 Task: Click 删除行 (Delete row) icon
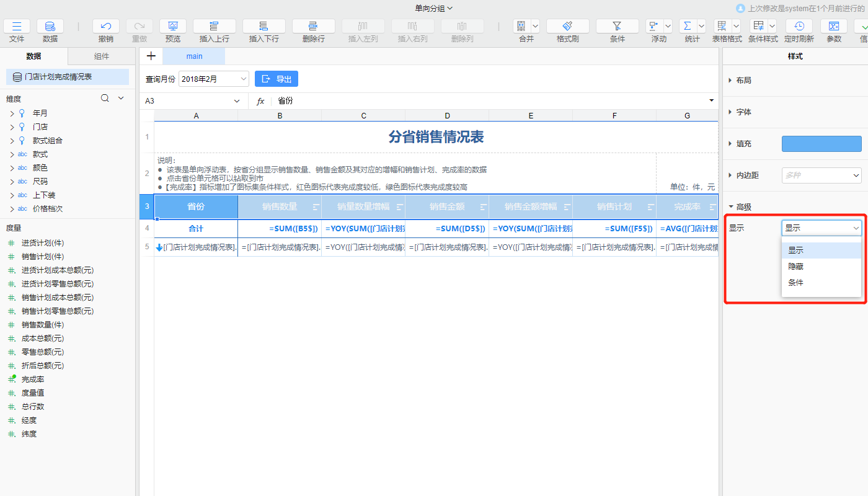click(x=313, y=26)
